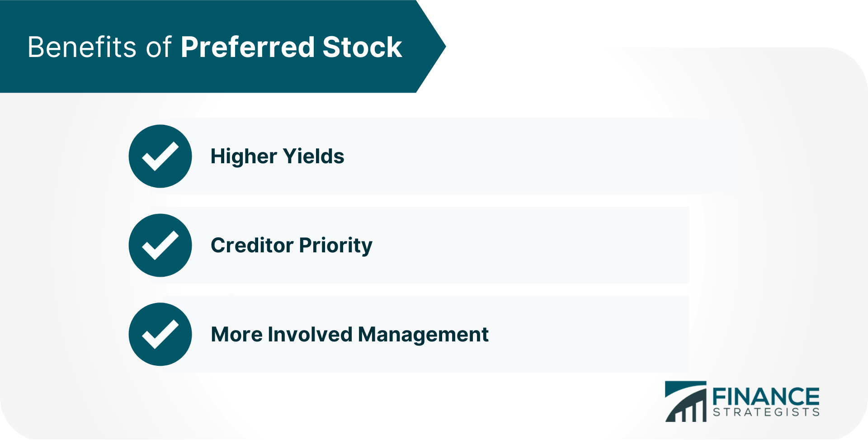Click the Finance Strategists bar chart logo icon

tap(685, 402)
